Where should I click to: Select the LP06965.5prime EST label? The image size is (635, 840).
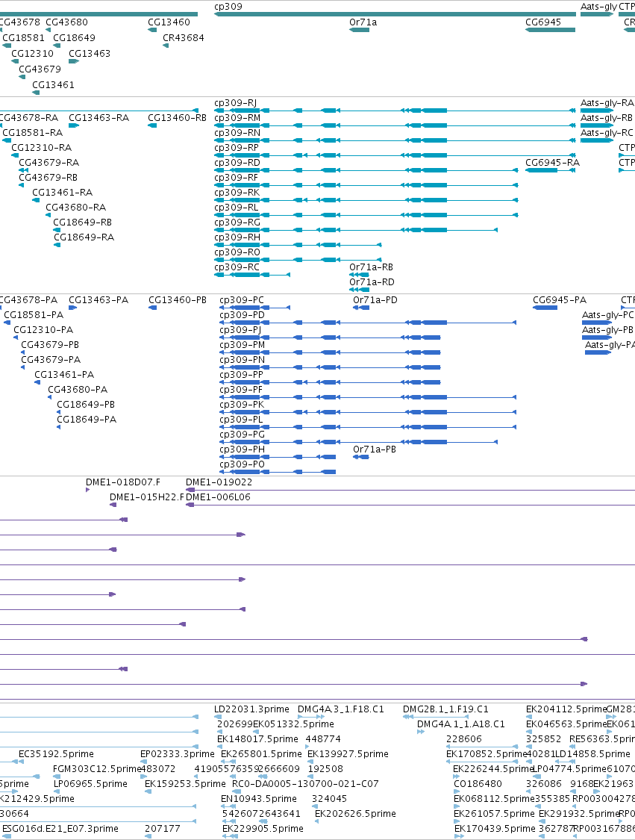90,784
